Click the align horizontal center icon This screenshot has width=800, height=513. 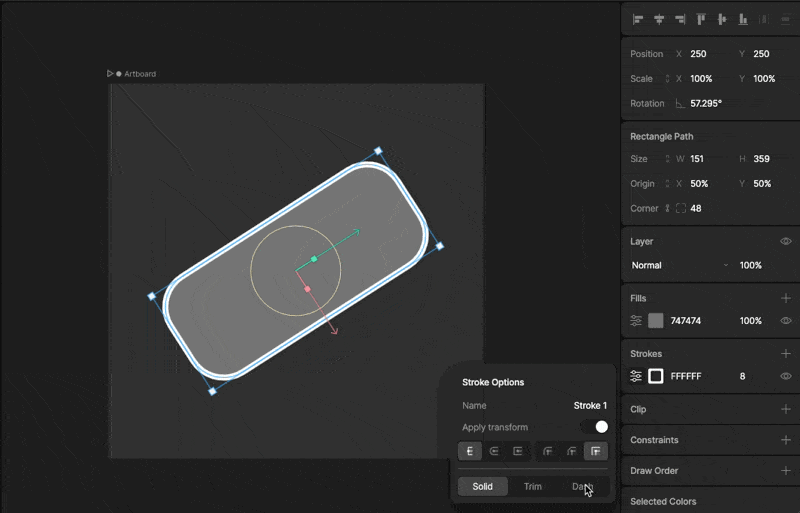point(659,19)
